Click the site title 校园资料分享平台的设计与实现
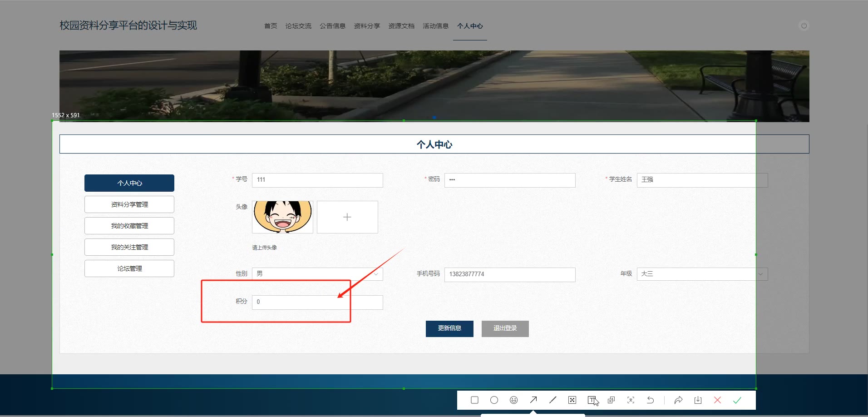Screen dimensions: 868x417 tap(128, 25)
